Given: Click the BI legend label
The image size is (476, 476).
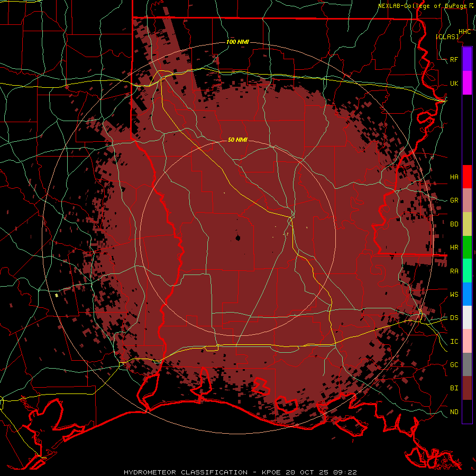Looking at the screenshot, I should pos(454,388).
